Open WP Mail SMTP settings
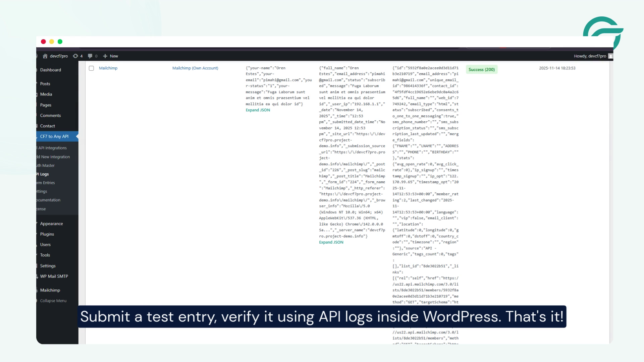Viewport: 644px width, 362px height. tap(54, 276)
